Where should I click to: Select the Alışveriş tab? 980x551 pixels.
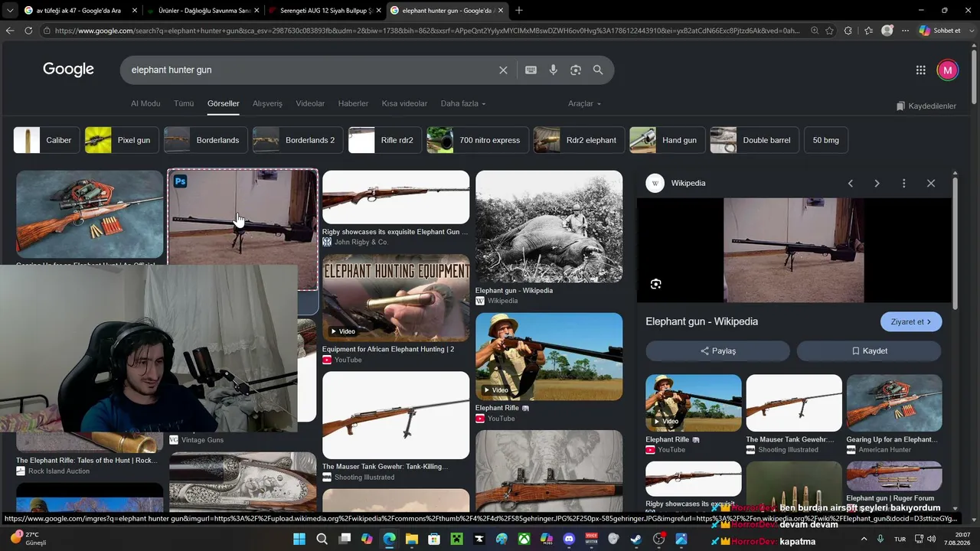pos(267,103)
